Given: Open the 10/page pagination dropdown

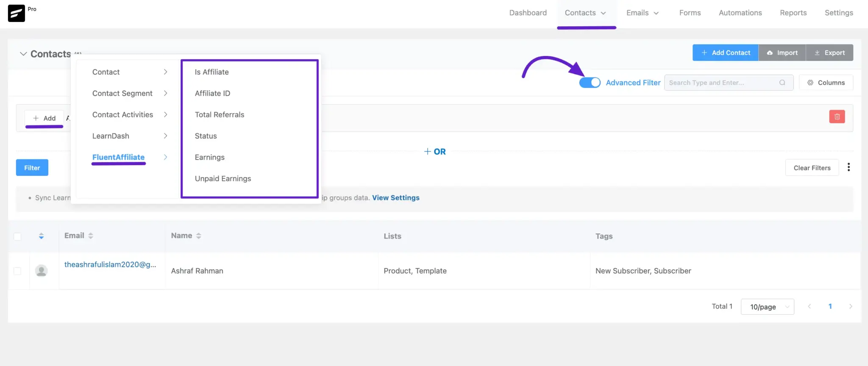Looking at the screenshot, I should tap(767, 307).
